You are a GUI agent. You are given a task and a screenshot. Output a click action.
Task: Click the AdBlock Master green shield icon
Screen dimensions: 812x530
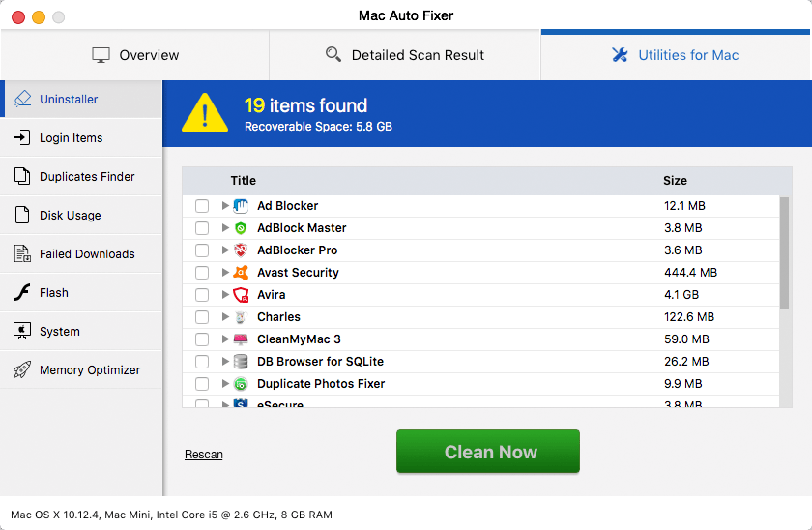(x=241, y=228)
